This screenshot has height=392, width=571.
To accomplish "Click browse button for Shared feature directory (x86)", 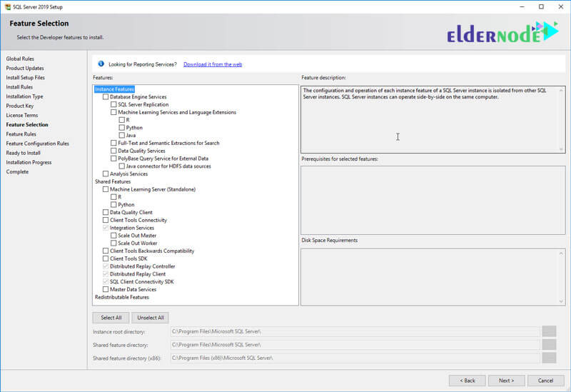I will tap(549, 358).
